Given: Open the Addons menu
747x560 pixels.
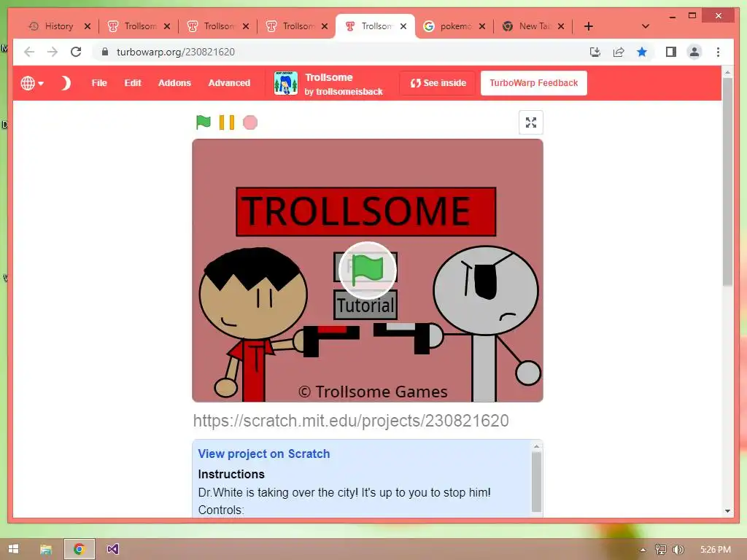Looking at the screenshot, I should 174,83.
